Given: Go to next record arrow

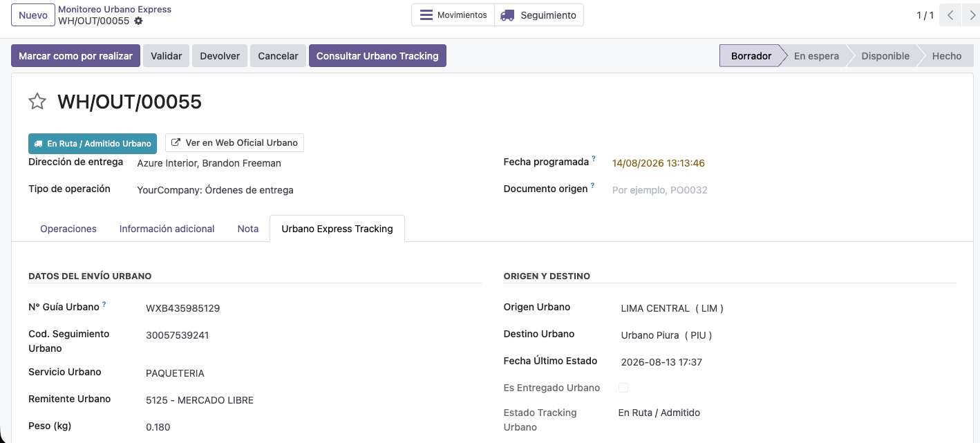Looking at the screenshot, I should click(971, 15).
